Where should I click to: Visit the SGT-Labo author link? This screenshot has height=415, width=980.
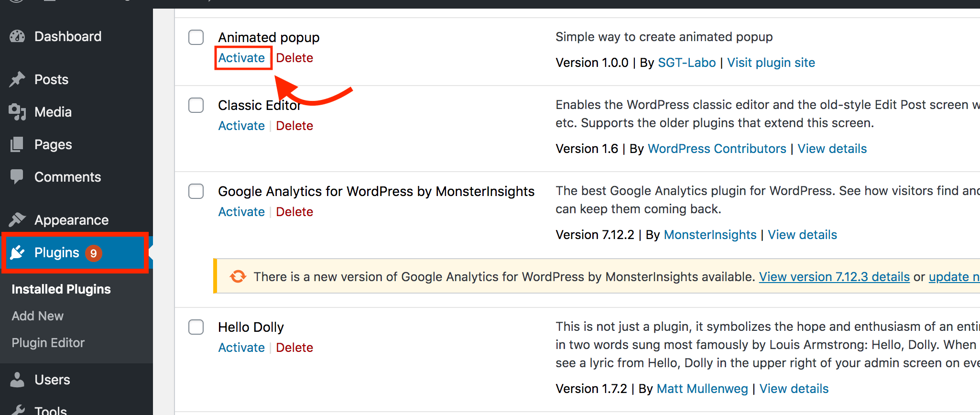coord(686,63)
